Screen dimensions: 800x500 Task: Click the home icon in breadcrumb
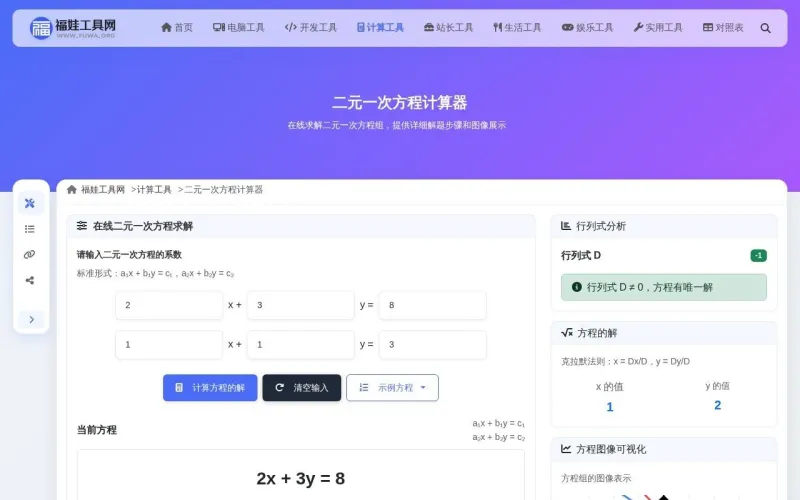(x=71, y=190)
